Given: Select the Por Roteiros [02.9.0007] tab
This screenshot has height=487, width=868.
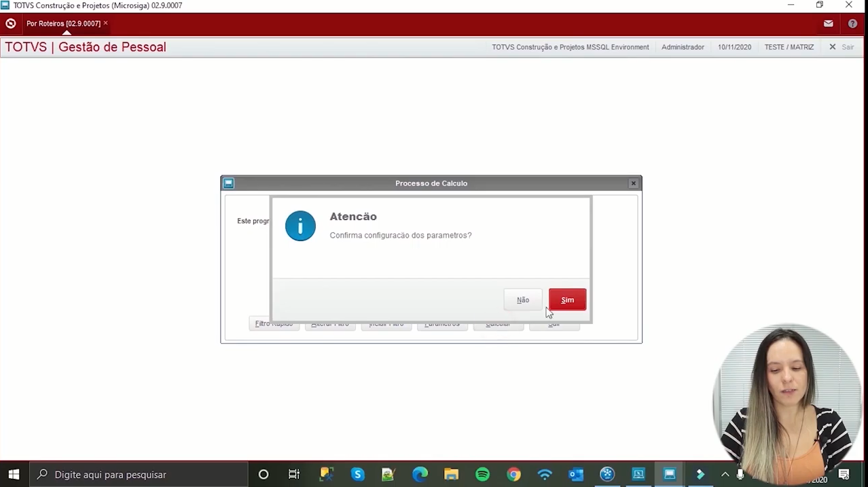Looking at the screenshot, I should click(63, 24).
